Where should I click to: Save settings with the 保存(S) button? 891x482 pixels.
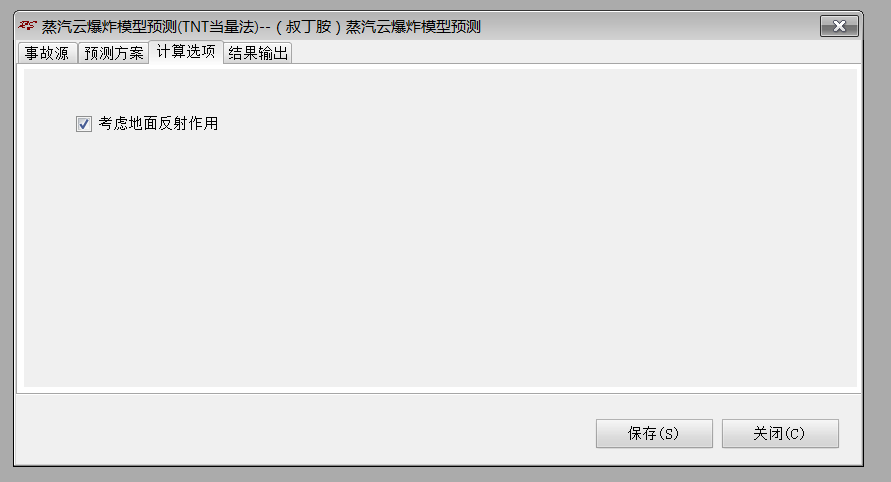click(x=654, y=434)
